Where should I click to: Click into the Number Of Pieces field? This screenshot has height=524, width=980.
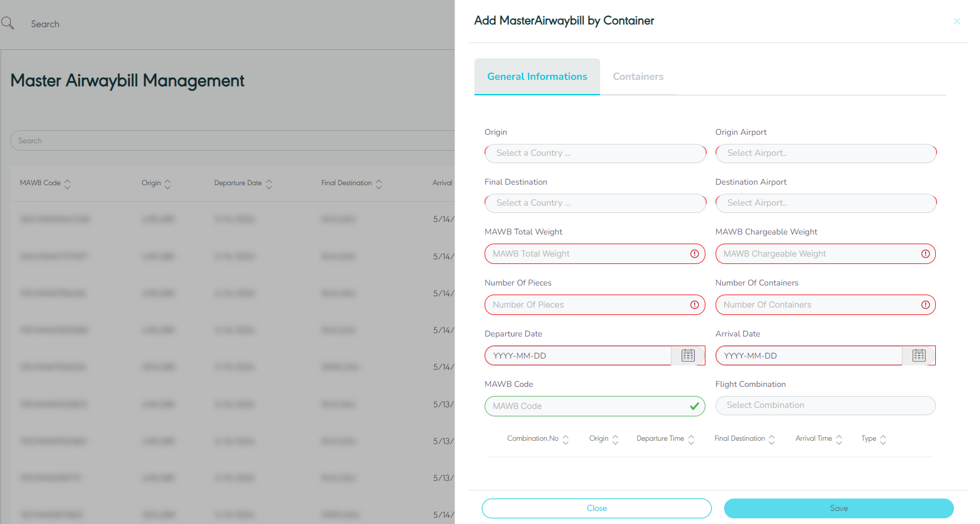point(587,305)
